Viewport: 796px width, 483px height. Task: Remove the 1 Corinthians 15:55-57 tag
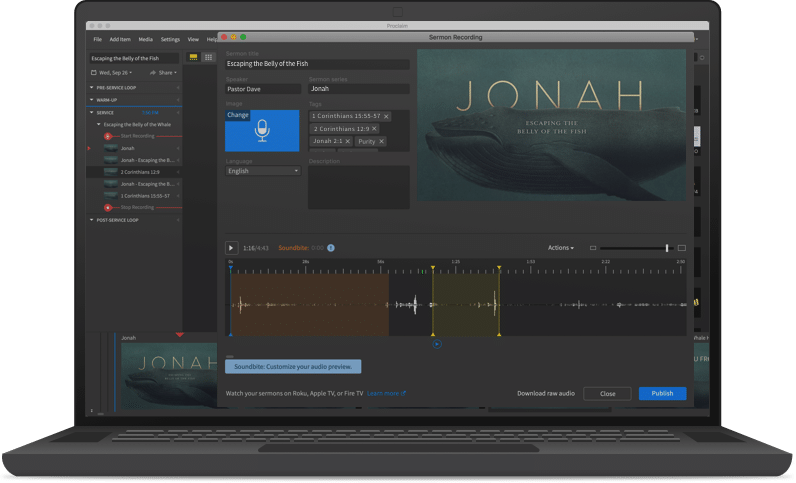coord(386,116)
